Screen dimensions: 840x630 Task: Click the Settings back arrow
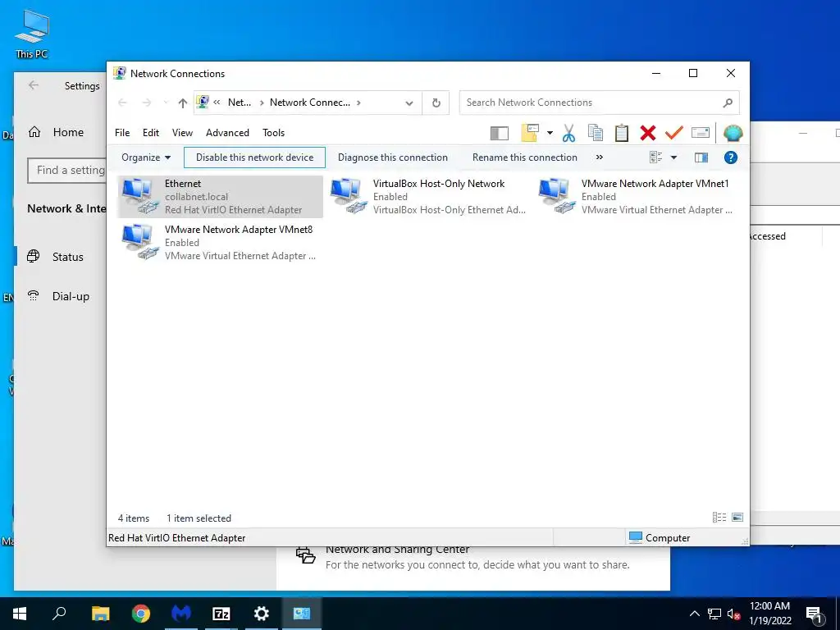[x=33, y=85]
